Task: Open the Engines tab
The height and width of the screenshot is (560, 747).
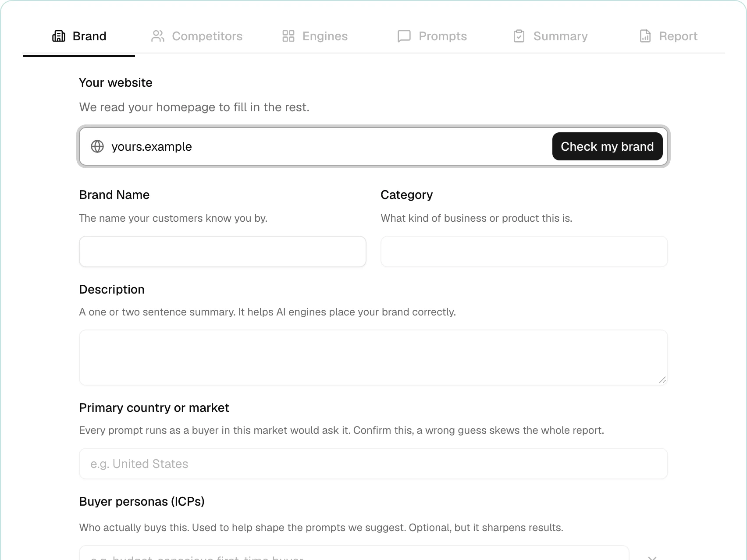Action: click(315, 36)
